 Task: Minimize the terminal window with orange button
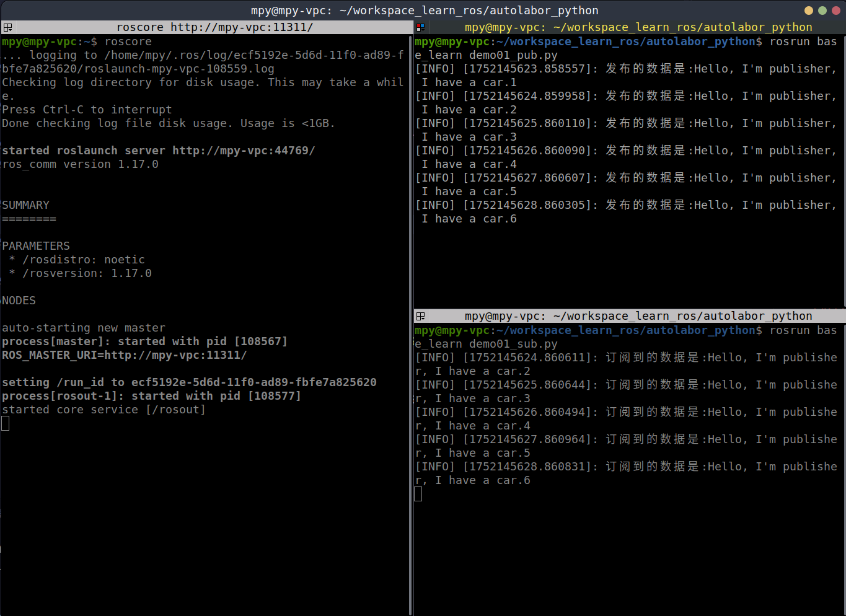[x=808, y=11]
